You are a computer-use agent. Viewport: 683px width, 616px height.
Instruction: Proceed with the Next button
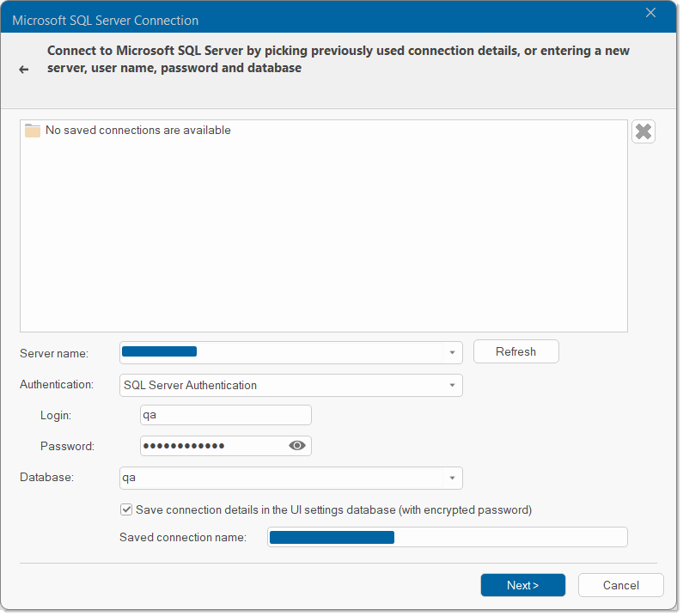[x=524, y=587]
